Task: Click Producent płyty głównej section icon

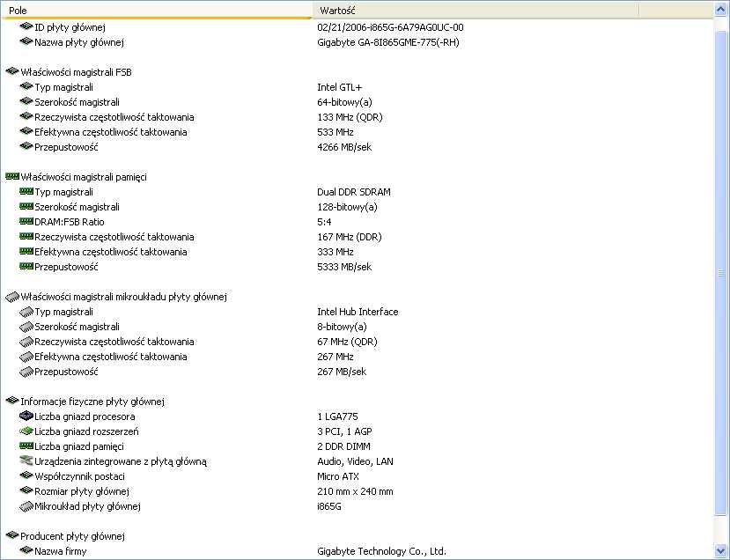Action: (12, 536)
